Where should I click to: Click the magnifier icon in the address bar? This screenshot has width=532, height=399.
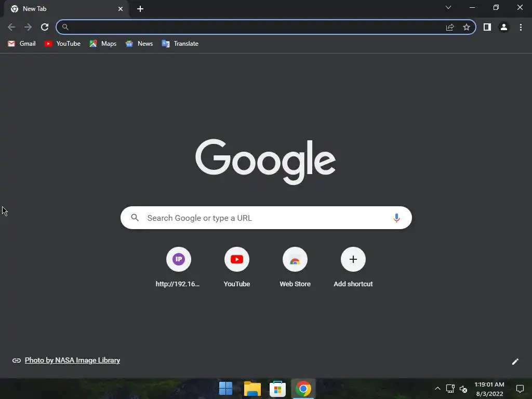[x=65, y=27]
